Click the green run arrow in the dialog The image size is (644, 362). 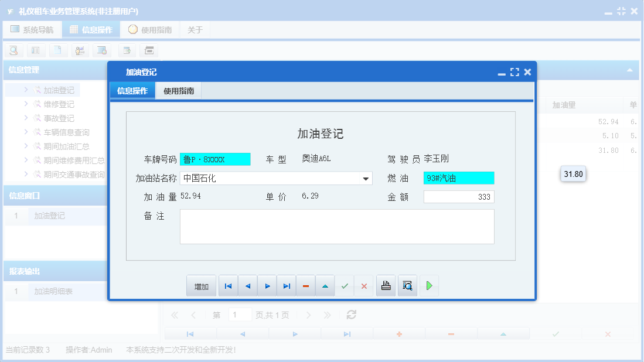click(428, 285)
